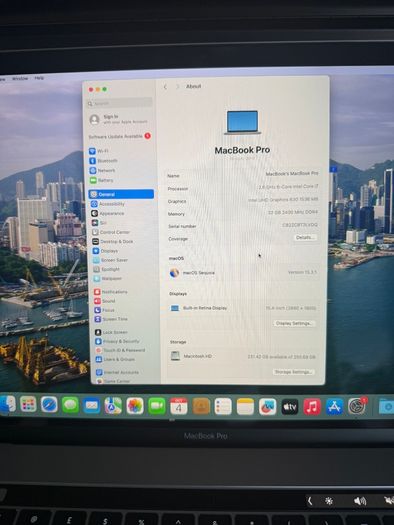Screen dimensions: 394x525
Task: Select Bluetooth in the sidebar
Action: point(103,161)
